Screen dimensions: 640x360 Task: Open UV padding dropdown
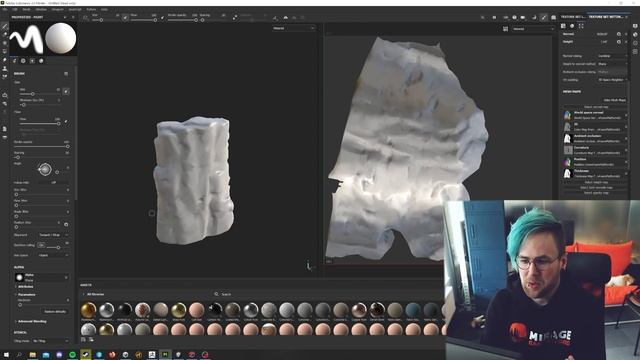coord(613,80)
